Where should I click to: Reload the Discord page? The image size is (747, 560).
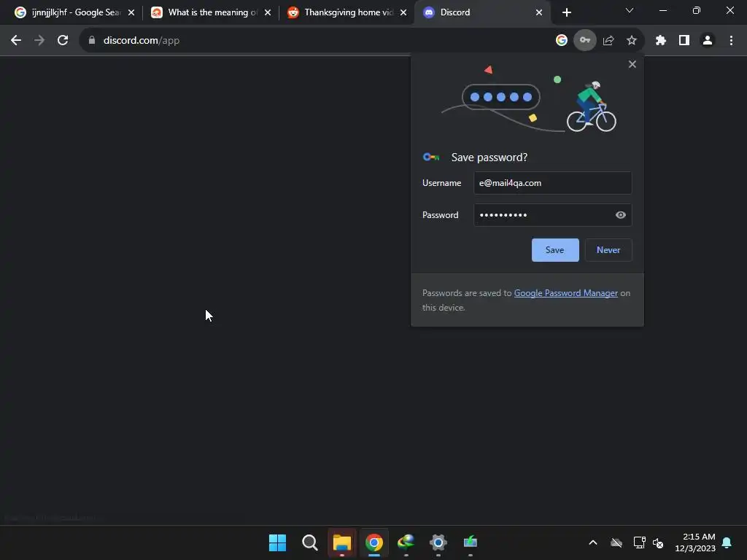[x=63, y=41]
